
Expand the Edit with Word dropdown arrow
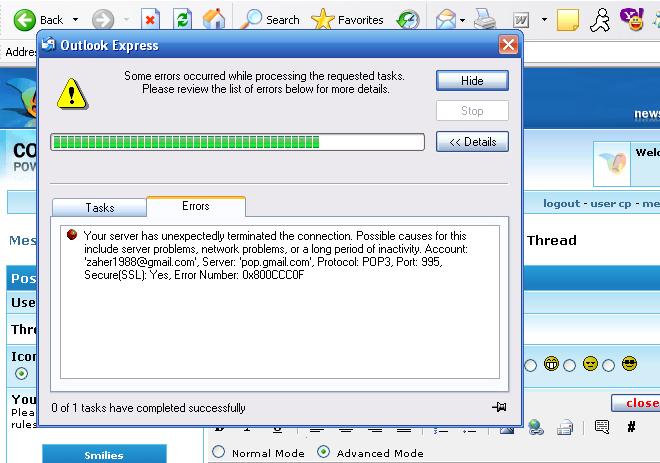(544, 19)
